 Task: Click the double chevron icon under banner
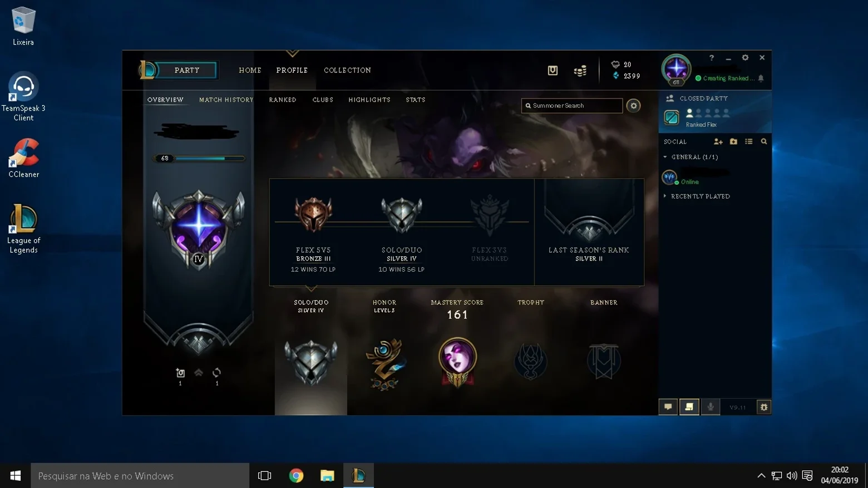click(x=199, y=372)
